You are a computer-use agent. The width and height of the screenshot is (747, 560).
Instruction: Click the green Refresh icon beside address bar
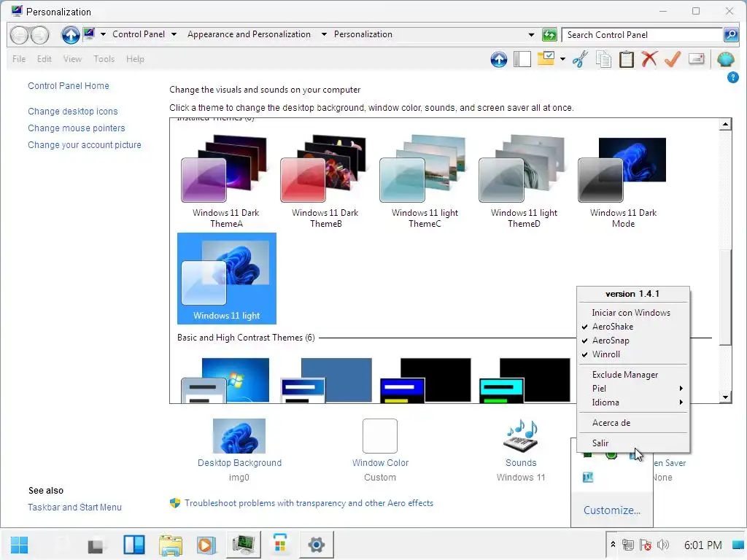[x=549, y=35]
